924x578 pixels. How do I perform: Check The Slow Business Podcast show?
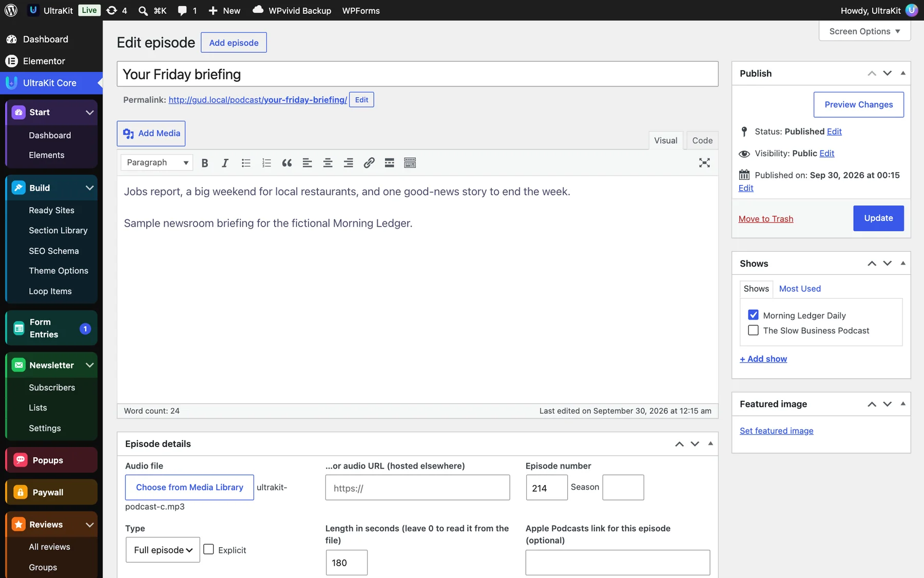[x=753, y=330]
